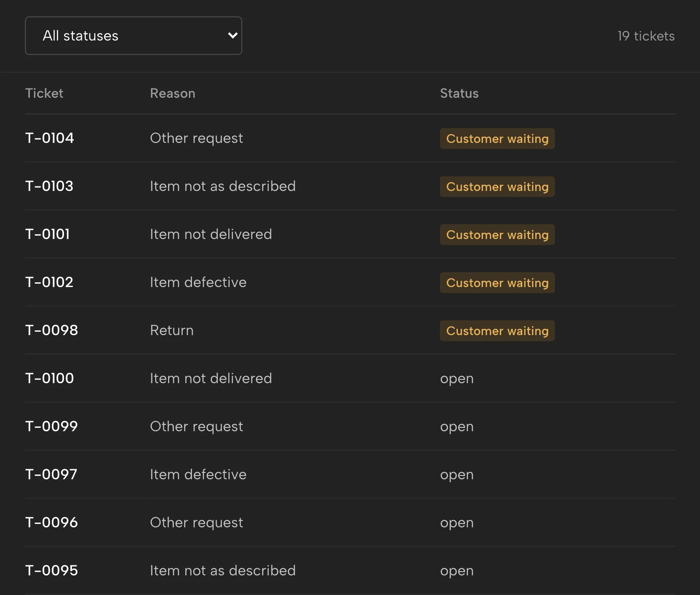This screenshot has height=595, width=700.
Task: Click Item defective reason of T-0097
Action: [198, 474]
